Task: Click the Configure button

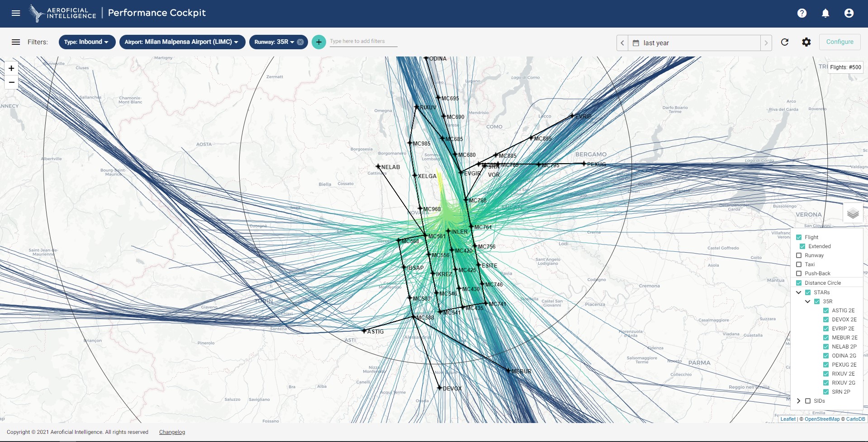Action: (840, 42)
